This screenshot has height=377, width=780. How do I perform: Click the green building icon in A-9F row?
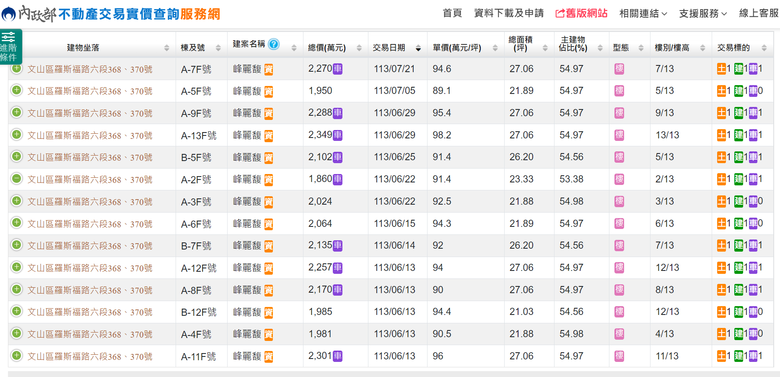(739, 113)
